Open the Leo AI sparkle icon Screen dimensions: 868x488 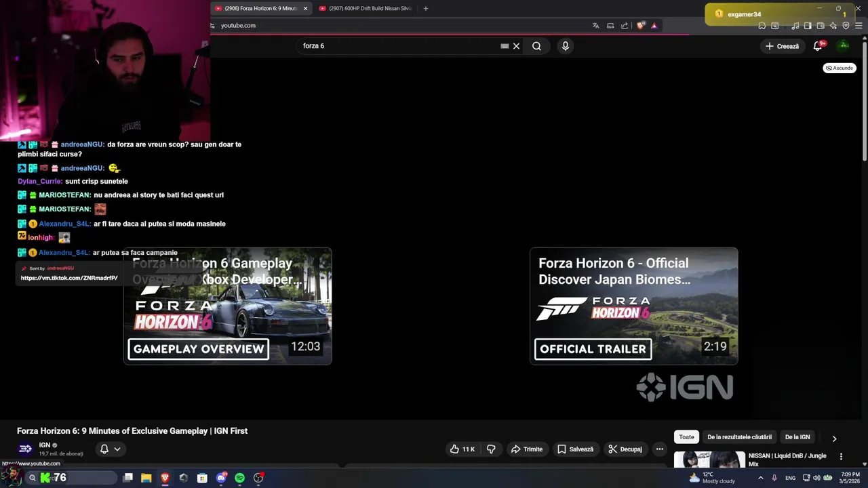click(x=833, y=26)
